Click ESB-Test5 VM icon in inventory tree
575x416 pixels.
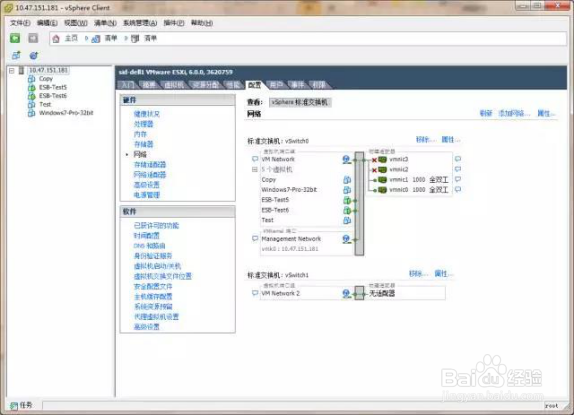pyautogui.click(x=32, y=87)
